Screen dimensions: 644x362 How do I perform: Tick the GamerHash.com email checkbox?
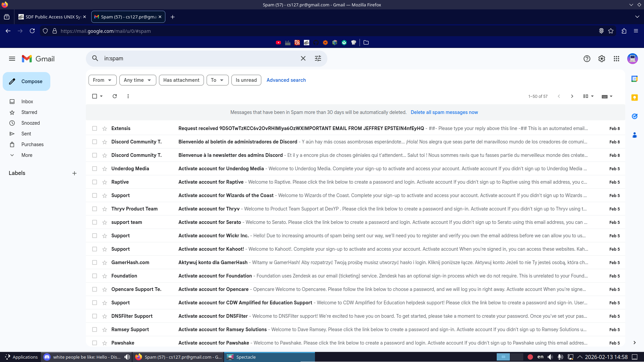(95, 262)
